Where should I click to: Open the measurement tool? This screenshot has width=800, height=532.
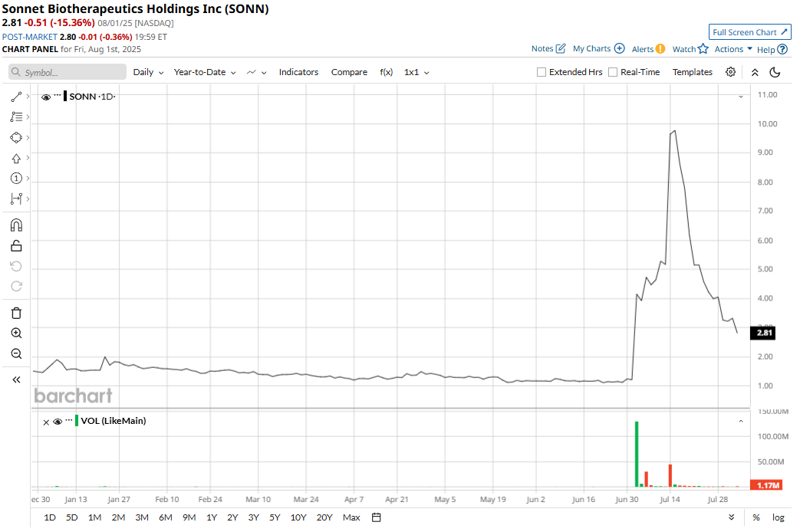16,199
